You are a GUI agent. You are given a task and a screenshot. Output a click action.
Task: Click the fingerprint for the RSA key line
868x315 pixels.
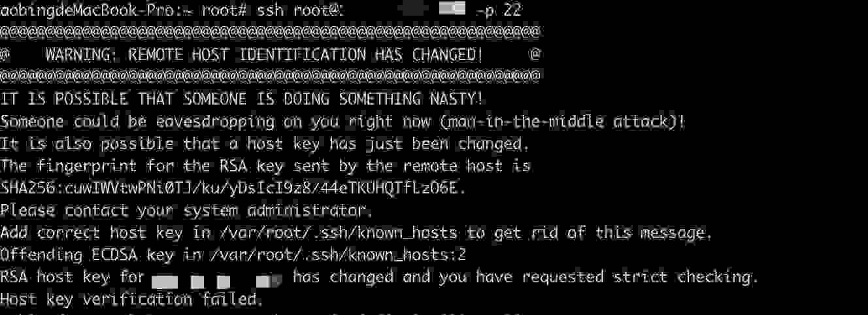pos(265,165)
